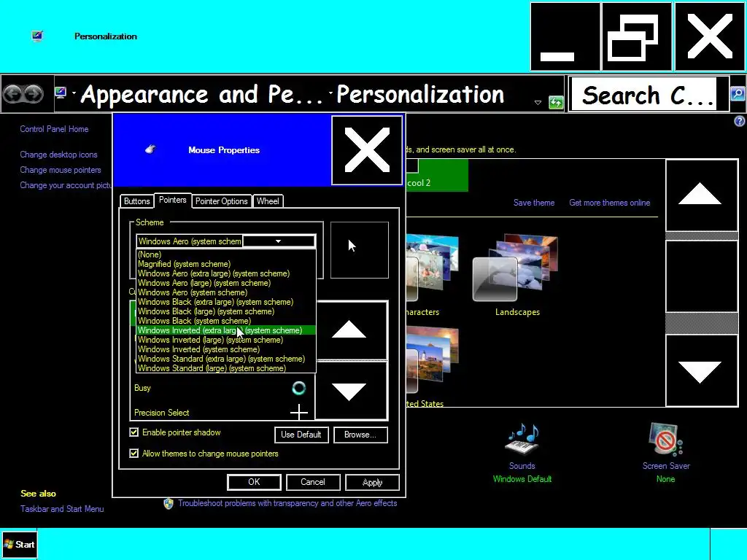This screenshot has width=747, height=560.
Task: Click Cancel in Mouse Properties
Action: [313, 482]
